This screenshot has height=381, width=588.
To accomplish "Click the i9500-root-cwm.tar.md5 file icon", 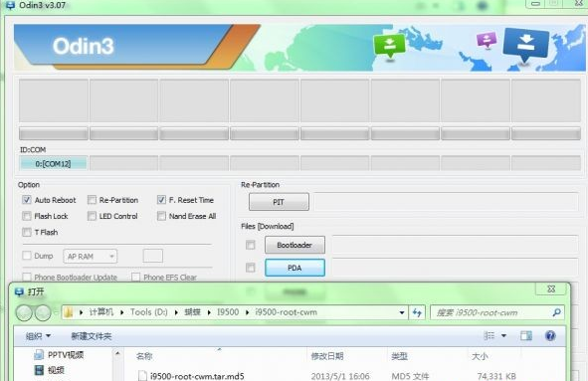I will point(142,376).
